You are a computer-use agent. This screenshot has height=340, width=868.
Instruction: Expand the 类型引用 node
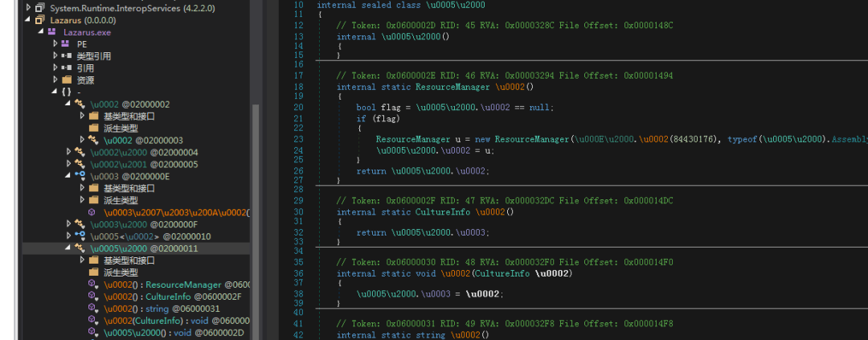(55, 56)
